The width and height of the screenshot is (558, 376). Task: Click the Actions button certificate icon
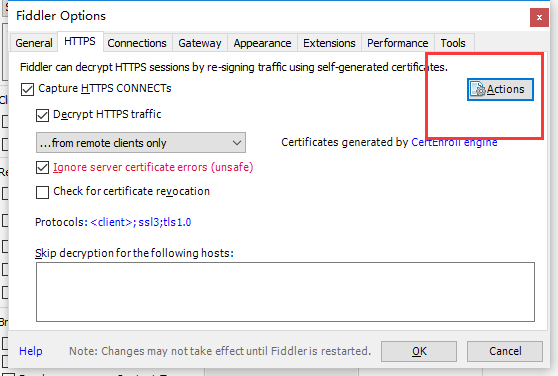[478, 89]
